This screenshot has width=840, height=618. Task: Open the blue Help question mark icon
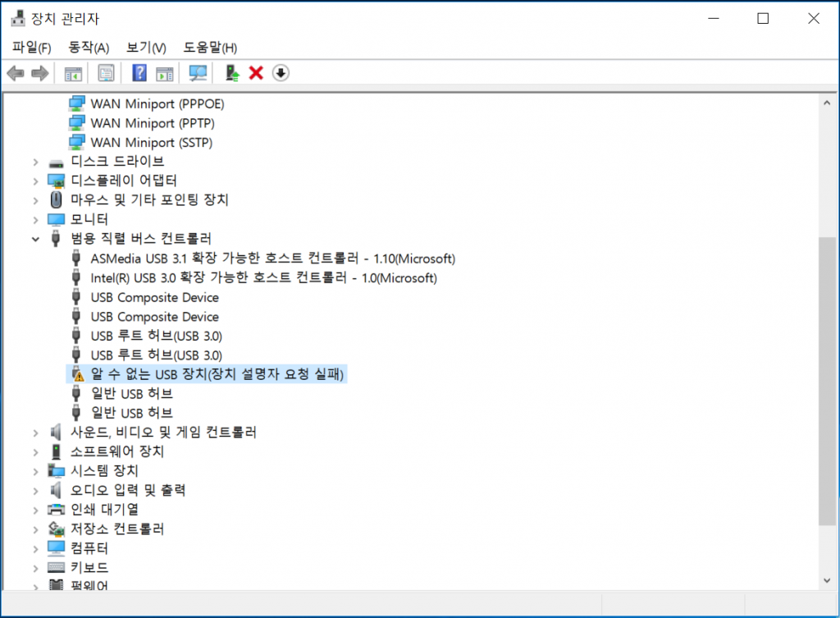[139, 73]
